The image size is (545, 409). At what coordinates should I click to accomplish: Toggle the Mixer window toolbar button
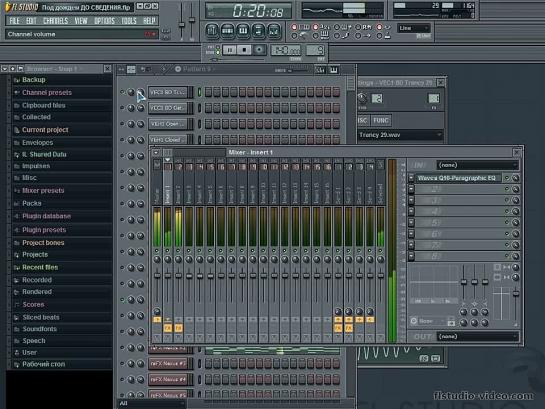coord(274,31)
